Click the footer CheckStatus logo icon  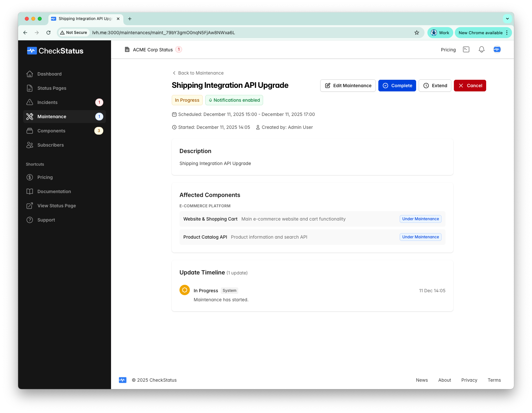coord(123,380)
